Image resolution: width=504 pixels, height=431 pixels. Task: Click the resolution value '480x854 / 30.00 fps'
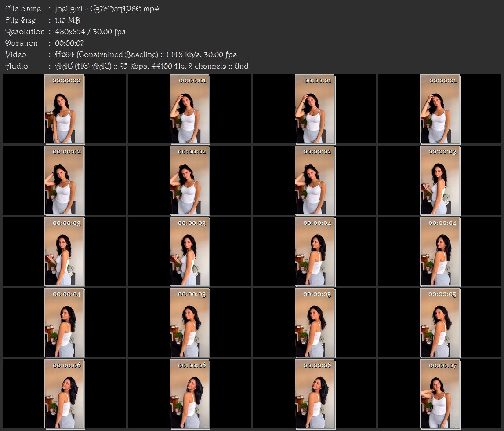(x=90, y=32)
